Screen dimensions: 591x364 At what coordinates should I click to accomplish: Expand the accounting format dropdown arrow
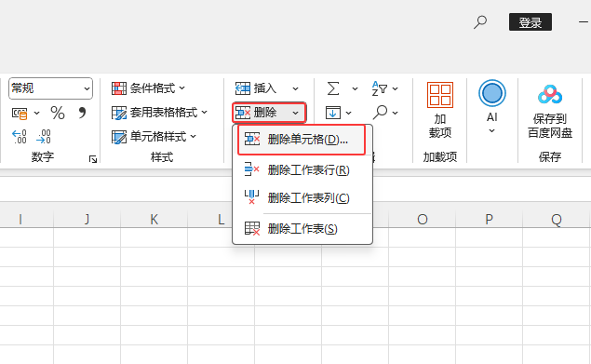click(x=36, y=113)
